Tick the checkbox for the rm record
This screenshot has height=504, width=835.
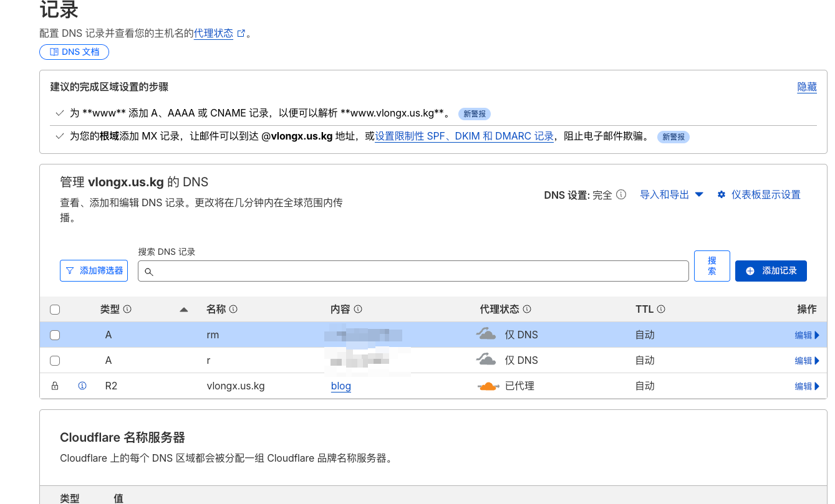point(55,335)
